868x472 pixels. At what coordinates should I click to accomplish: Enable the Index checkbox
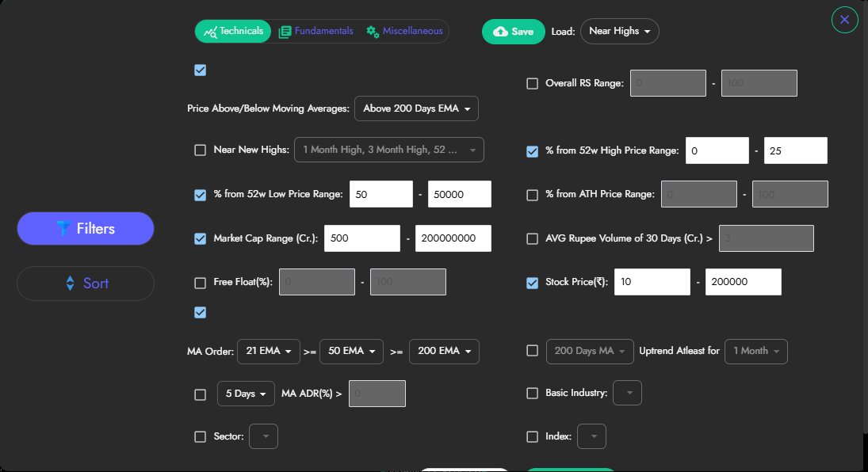click(x=532, y=437)
